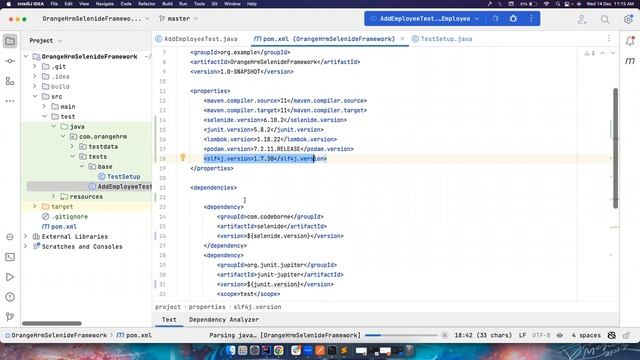Open the Project tool window icon
This screenshot has width=640, height=360.
(x=10, y=41)
